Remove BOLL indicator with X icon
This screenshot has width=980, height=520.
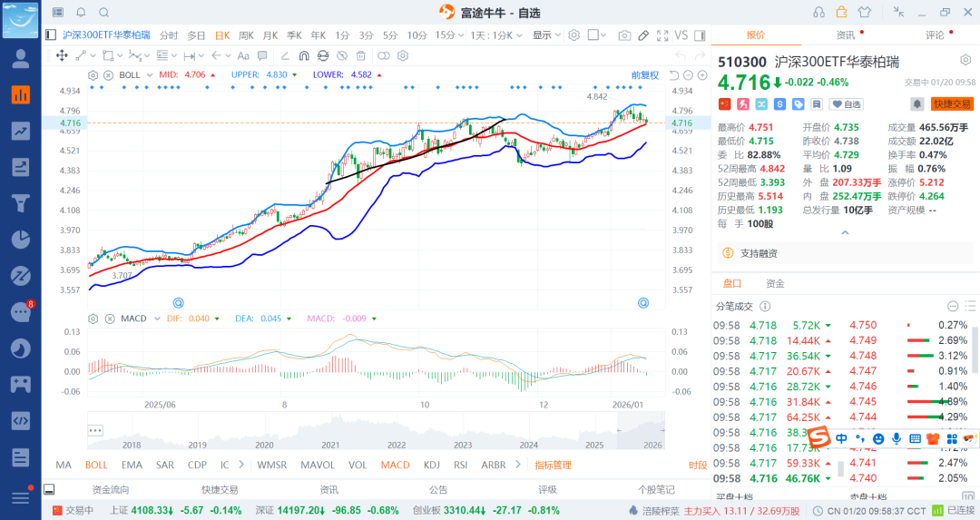(x=108, y=75)
